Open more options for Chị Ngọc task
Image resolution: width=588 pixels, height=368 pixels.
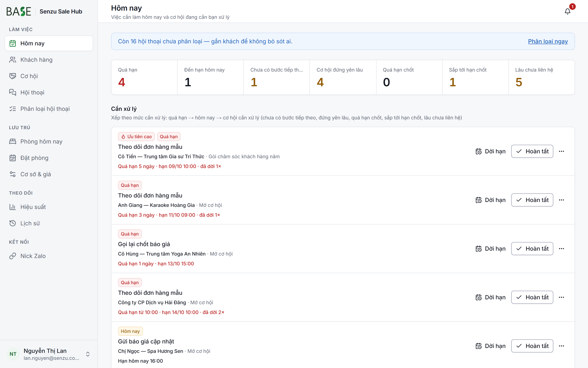pyautogui.click(x=561, y=346)
